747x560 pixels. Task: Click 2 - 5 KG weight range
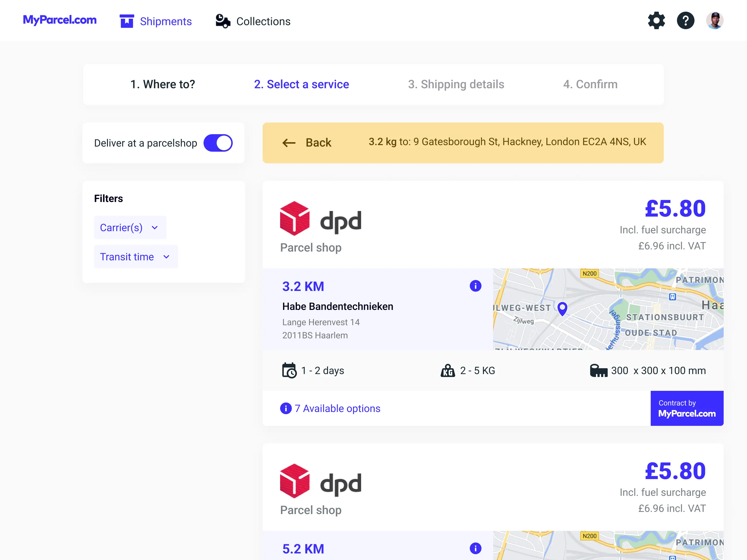(x=478, y=371)
